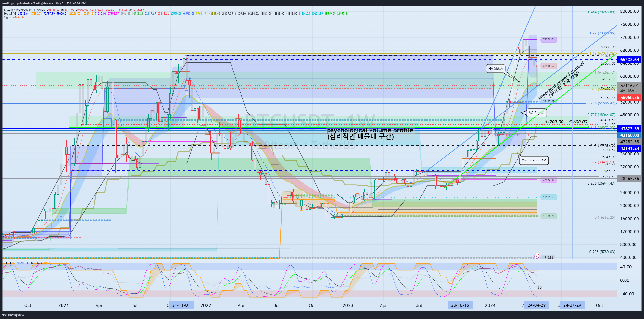Click the lightning event icon near 3916.82
Viewport: 644px width, 319px height.
pos(536,256)
